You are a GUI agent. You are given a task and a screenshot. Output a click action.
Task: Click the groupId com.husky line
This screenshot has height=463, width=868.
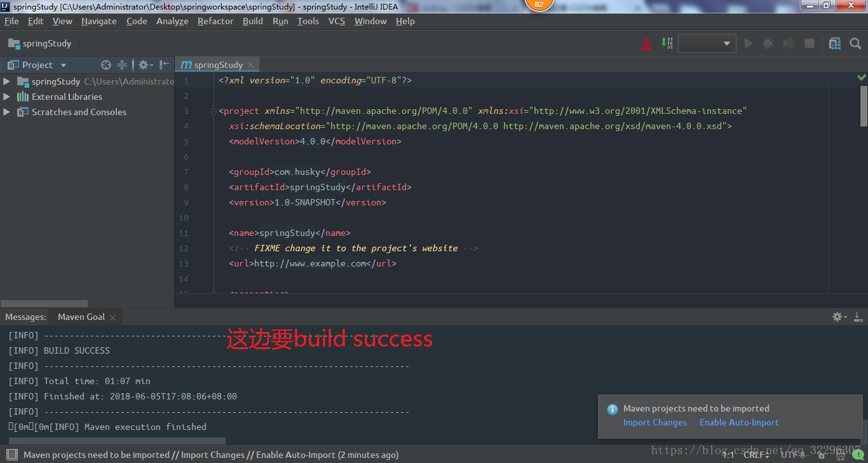point(300,172)
